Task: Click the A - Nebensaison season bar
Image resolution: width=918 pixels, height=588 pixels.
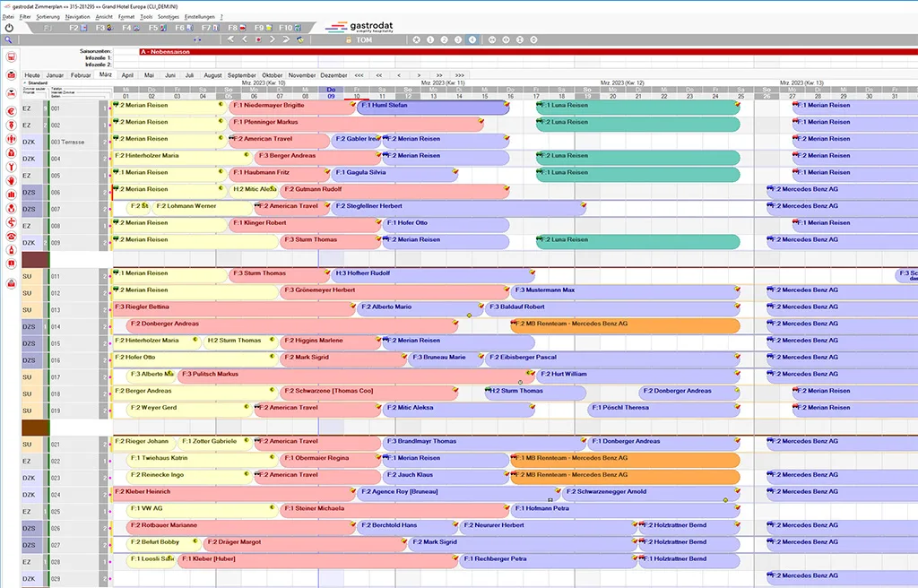Action: (528, 51)
